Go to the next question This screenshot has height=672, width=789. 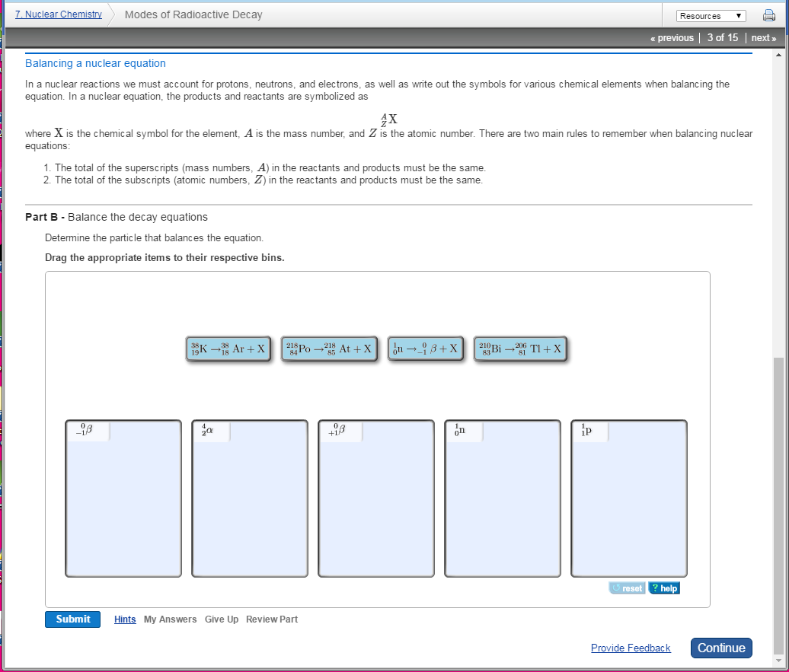tap(763, 38)
